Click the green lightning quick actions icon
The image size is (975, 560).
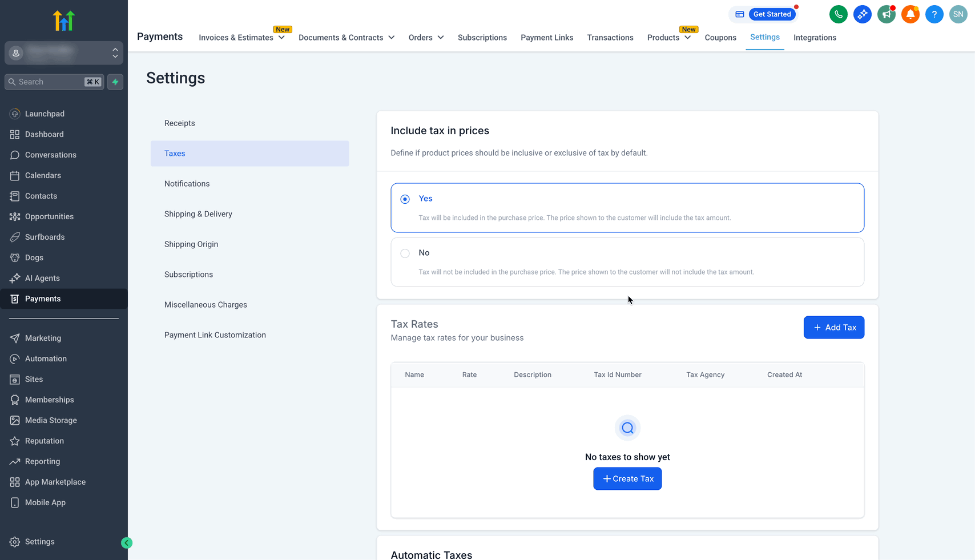[115, 82]
